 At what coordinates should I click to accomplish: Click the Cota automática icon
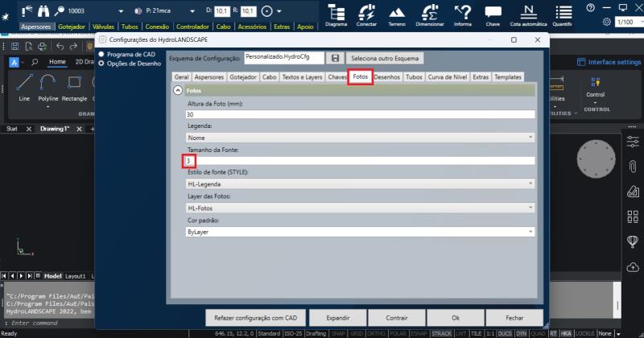528,15
